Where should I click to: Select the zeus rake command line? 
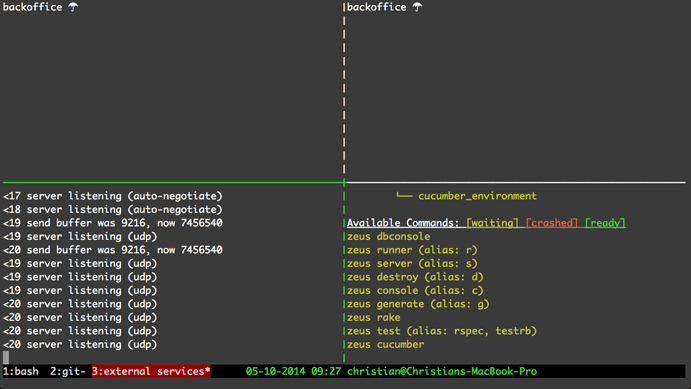[374, 318]
